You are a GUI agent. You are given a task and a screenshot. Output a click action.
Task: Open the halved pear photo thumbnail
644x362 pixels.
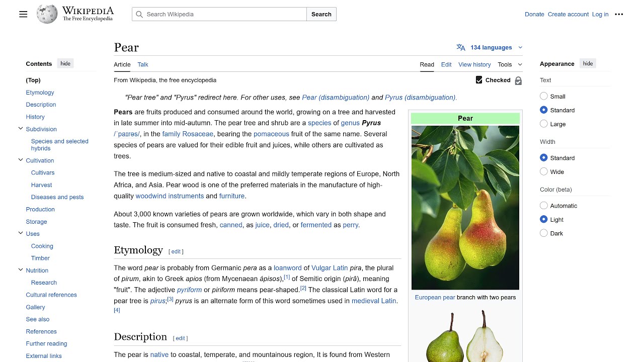tap(465, 336)
